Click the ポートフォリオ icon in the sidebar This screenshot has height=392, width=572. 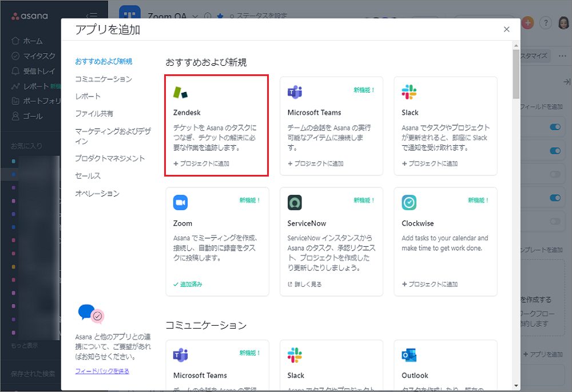click(15, 101)
